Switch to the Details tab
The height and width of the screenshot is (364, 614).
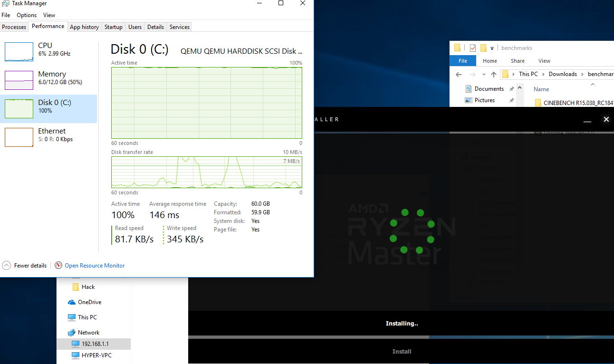[155, 27]
